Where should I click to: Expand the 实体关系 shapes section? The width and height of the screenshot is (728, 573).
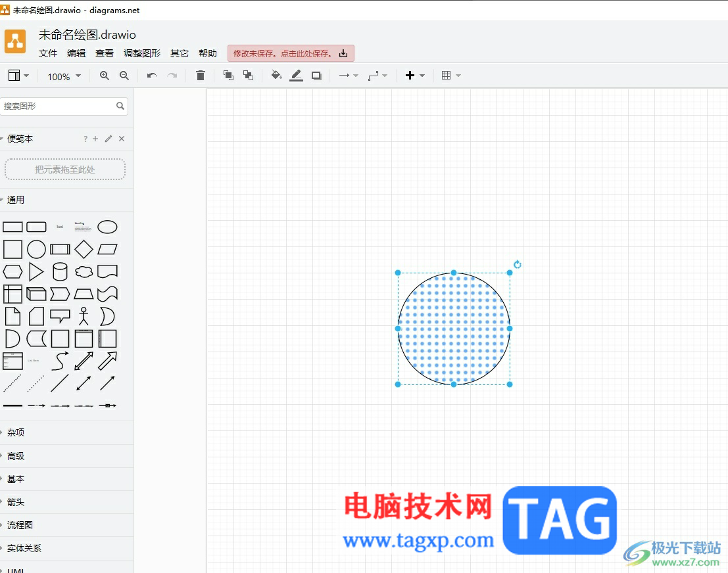(24, 548)
